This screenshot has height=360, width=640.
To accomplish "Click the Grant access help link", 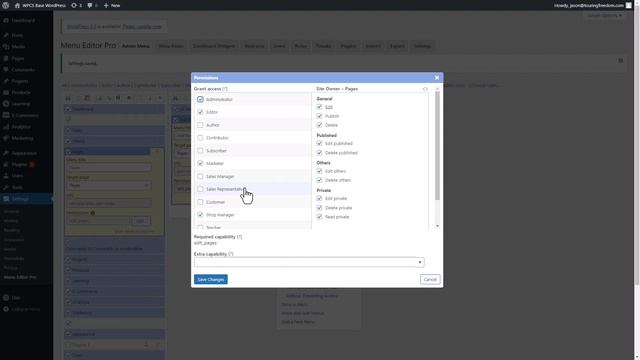I will 225,89.
